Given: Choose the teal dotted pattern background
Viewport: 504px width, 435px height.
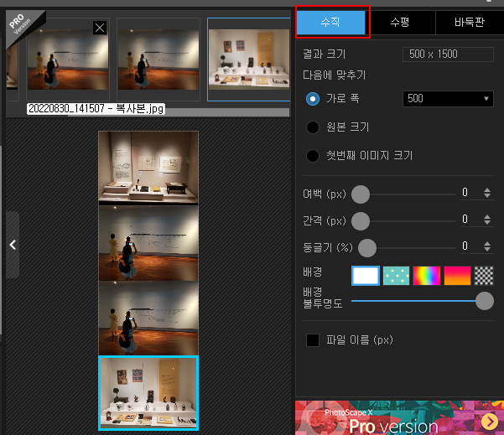Looking at the screenshot, I should pyautogui.click(x=396, y=276).
